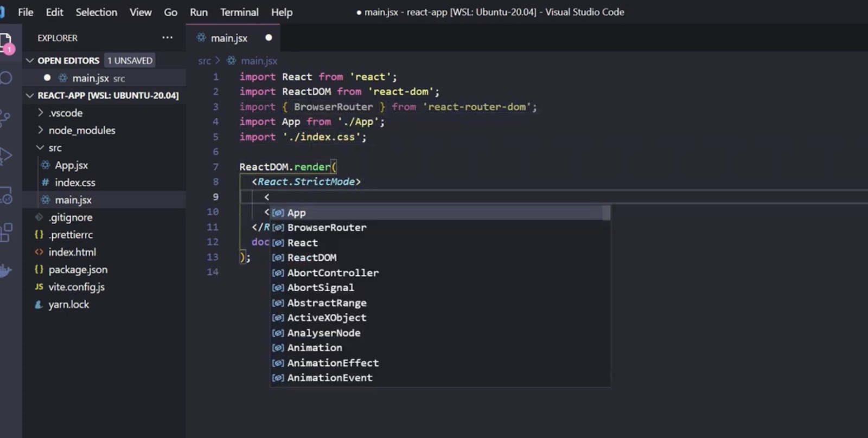The height and width of the screenshot is (438, 868).
Task: Open the Search activity bar icon
Action: (x=5, y=78)
